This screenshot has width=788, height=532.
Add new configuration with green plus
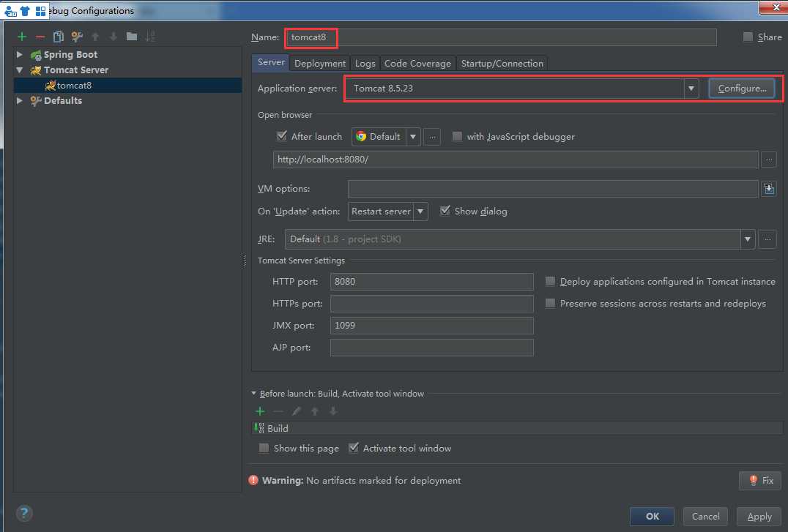[x=22, y=36]
